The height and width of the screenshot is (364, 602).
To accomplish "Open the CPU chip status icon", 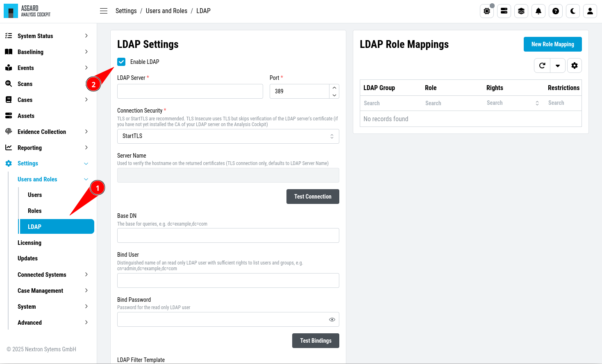I will click(487, 11).
